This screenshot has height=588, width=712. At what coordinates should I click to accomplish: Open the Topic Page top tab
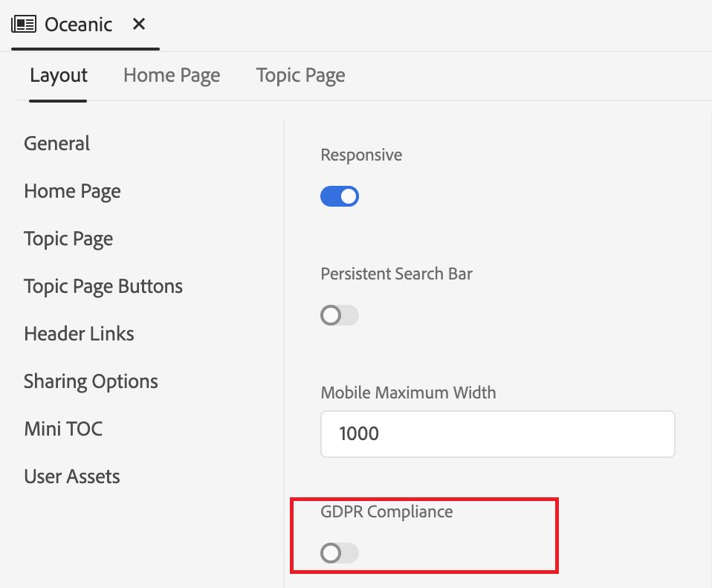300,76
